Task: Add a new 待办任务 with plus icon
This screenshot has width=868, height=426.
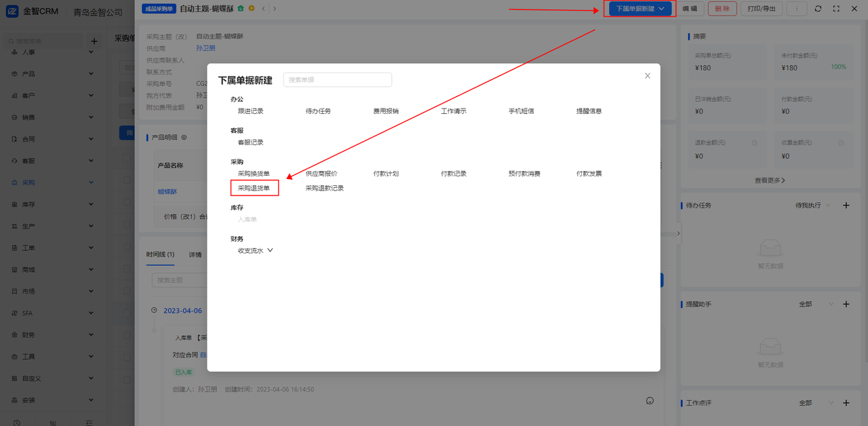Action: (x=846, y=206)
